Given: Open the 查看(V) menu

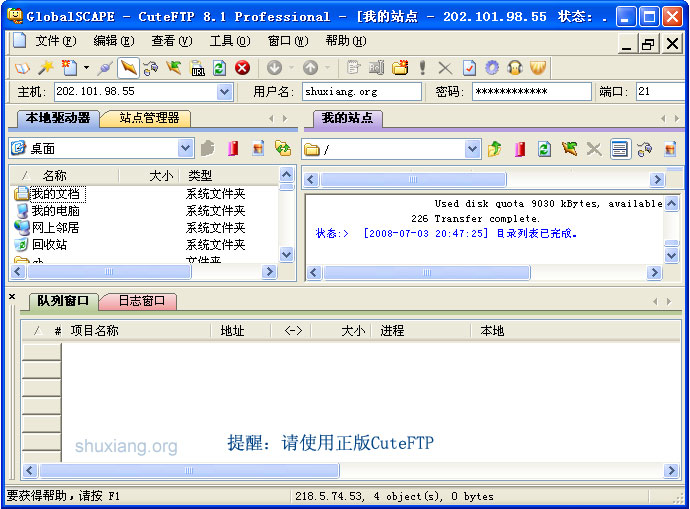Looking at the screenshot, I should (172, 41).
